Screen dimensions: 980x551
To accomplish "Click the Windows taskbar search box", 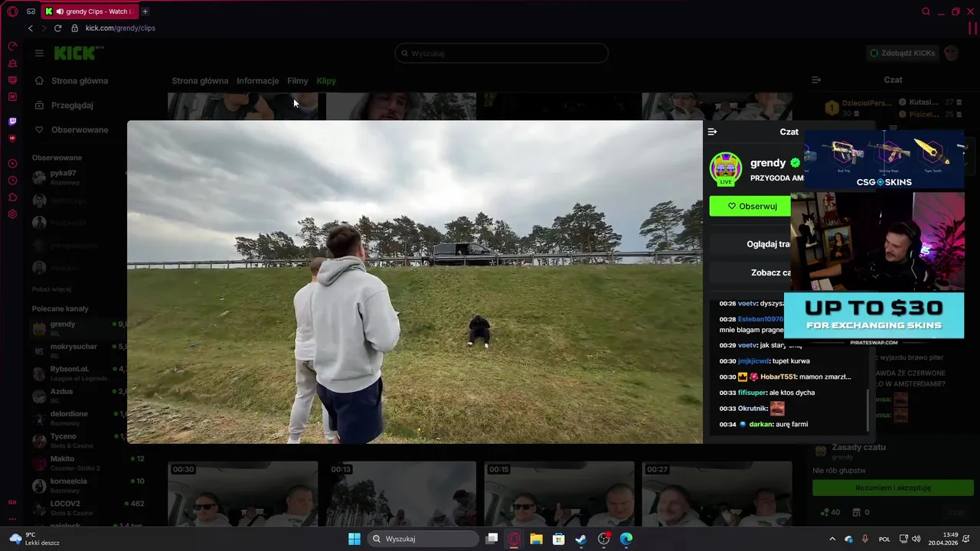I will tap(423, 539).
